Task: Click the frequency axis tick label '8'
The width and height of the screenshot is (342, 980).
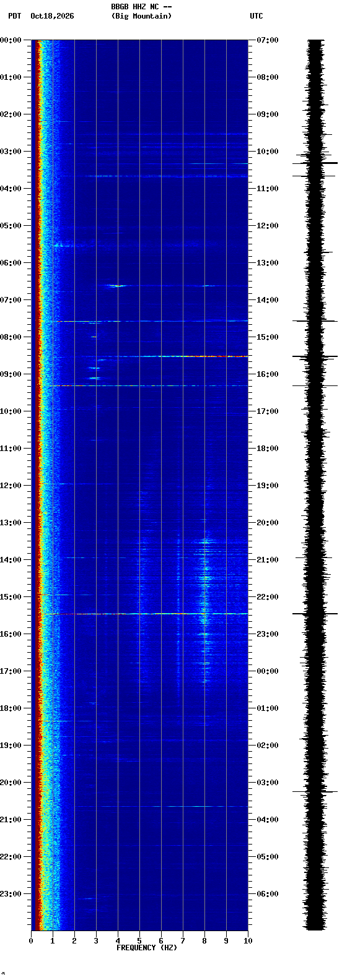Action: click(204, 941)
